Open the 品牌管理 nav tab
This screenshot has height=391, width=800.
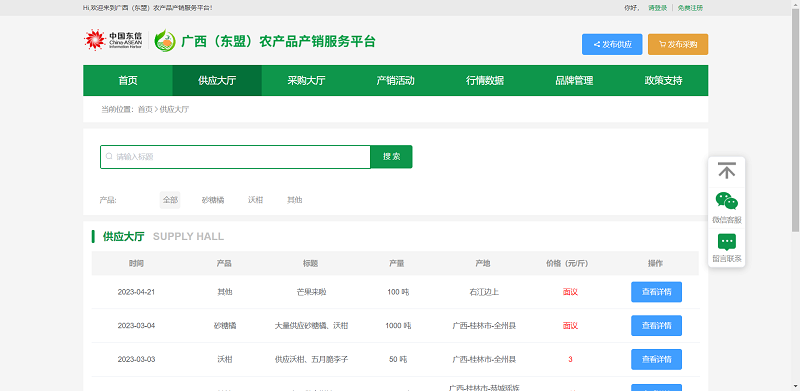pos(574,81)
